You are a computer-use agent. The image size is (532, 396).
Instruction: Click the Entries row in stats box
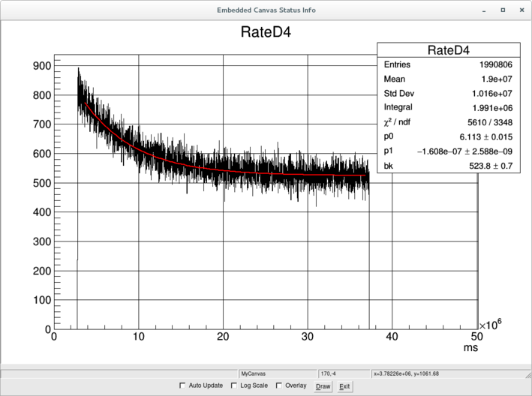point(448,65)
